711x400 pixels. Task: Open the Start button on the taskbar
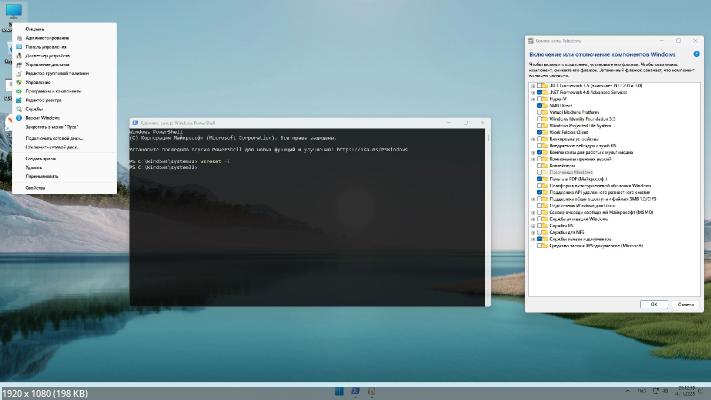coord(339,389)
